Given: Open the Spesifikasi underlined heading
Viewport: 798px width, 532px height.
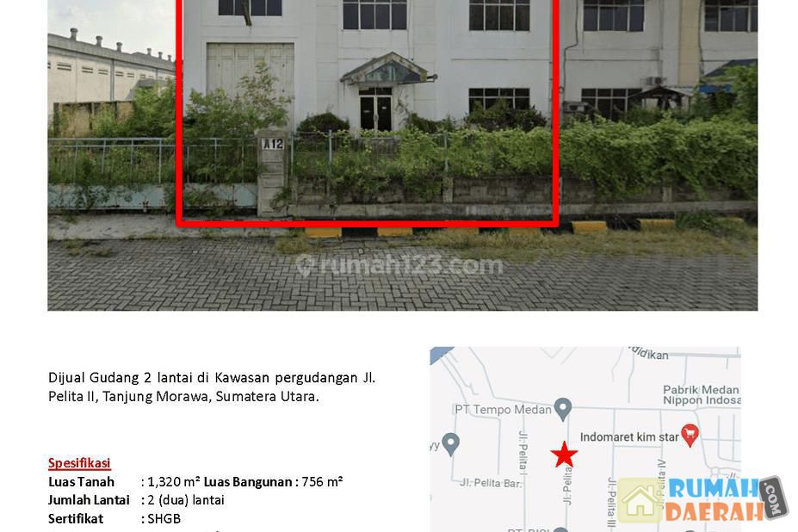Looking at the screenshot, I should pos(79,463).
